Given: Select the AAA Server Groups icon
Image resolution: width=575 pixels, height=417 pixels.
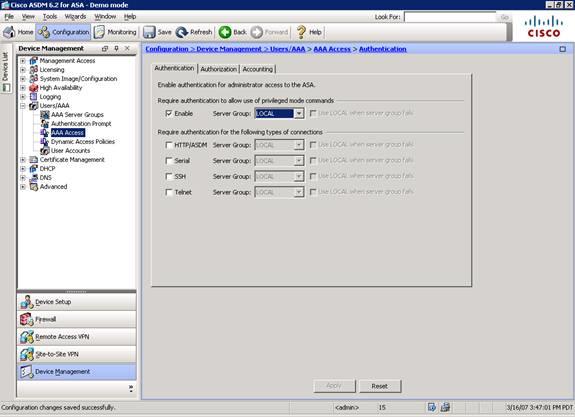Looking at the screenshot, I should 45,115.
